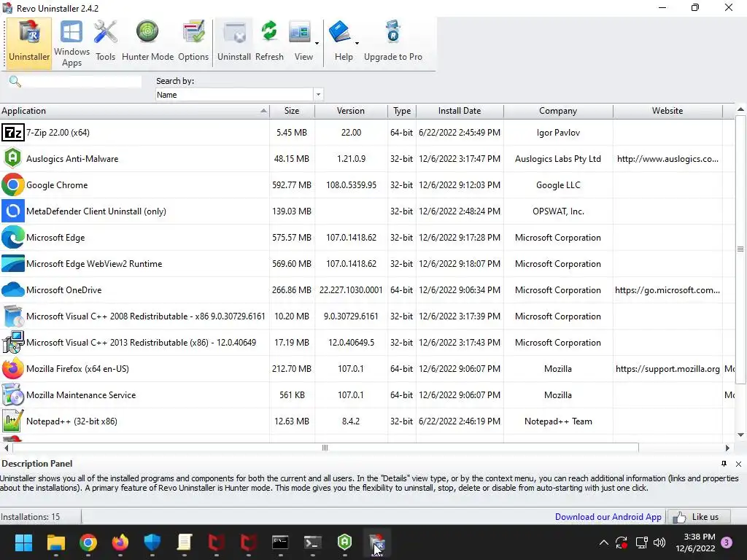The image size is (747, 560).
Task: Click install date 6/22/2022 2:46:19 PM
Action: (460, 421)
